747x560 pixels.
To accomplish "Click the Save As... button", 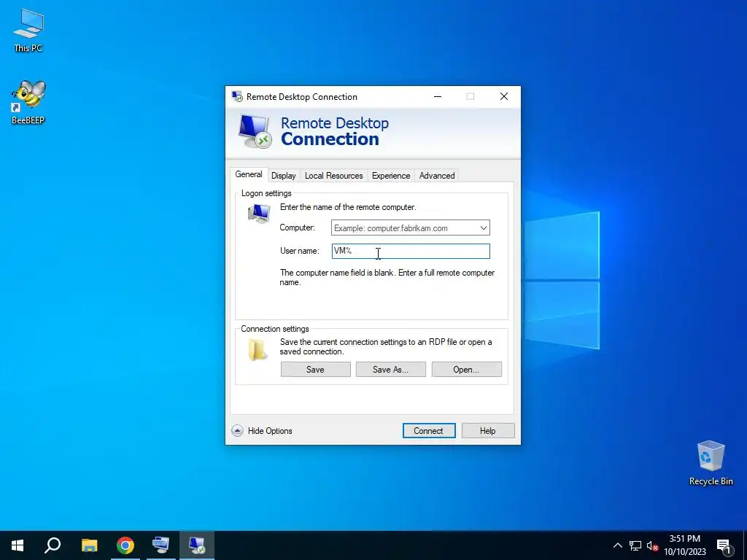I will (x=391, y=370).
